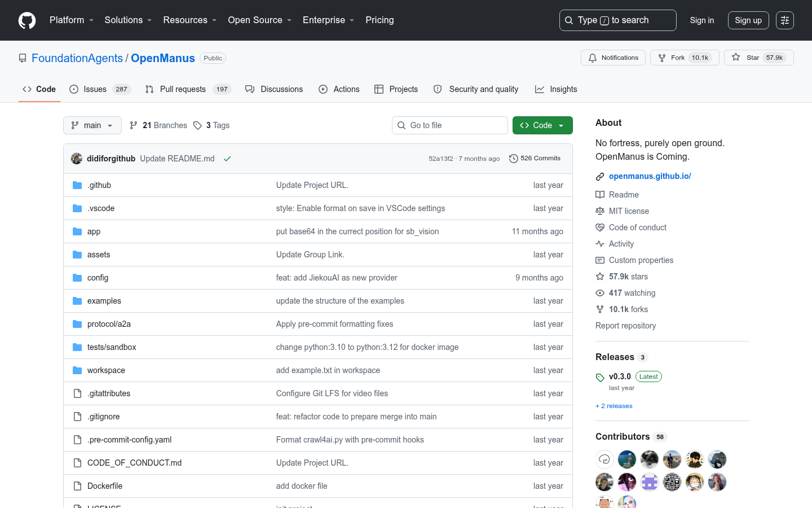The image size is (812, 508).
Task: Open the Security and quality tab
Action: point(476,89)
